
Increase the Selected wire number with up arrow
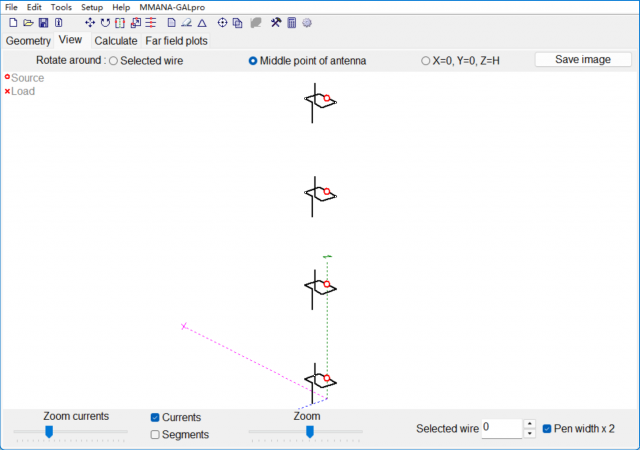pyautogui.click(x=529, y=423)
